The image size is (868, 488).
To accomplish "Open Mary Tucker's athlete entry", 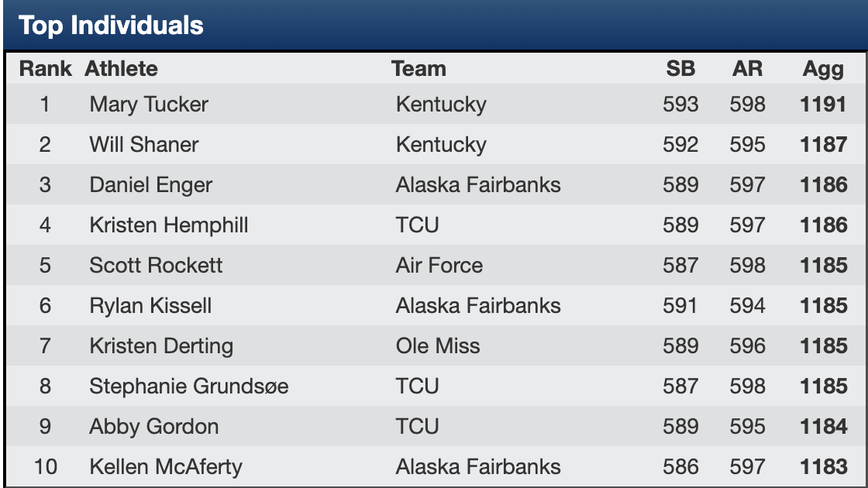I will [x=149, y=105].
